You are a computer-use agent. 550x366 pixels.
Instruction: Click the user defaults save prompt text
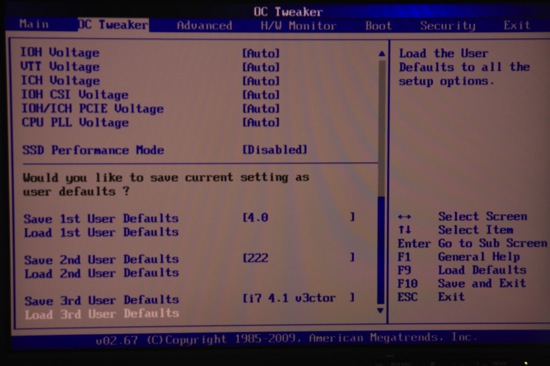pos(166,185)
